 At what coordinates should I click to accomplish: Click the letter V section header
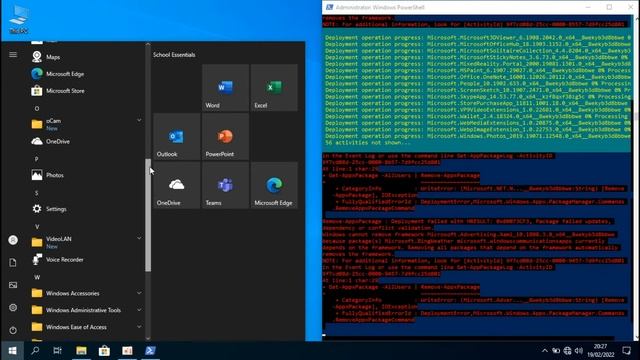(x=37, y=227)
